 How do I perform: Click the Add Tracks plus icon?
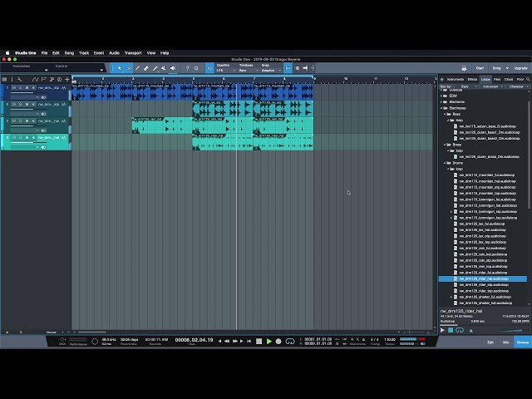[x=67, y=80]
